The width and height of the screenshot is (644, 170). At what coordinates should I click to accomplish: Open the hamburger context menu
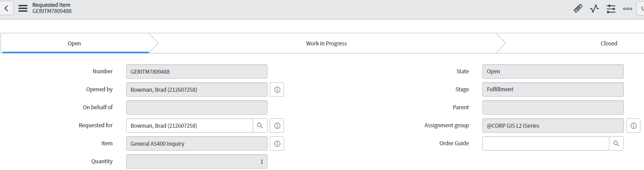(23, 8)
